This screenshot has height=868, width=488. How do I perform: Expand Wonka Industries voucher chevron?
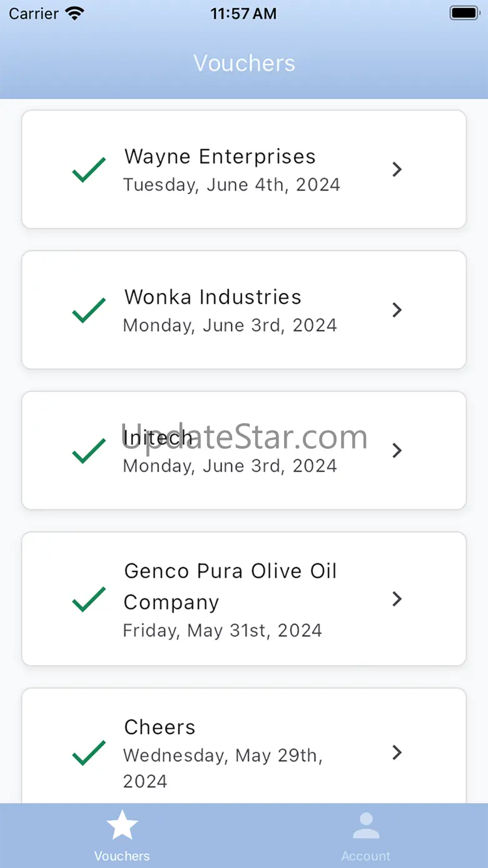coord(397,310)
